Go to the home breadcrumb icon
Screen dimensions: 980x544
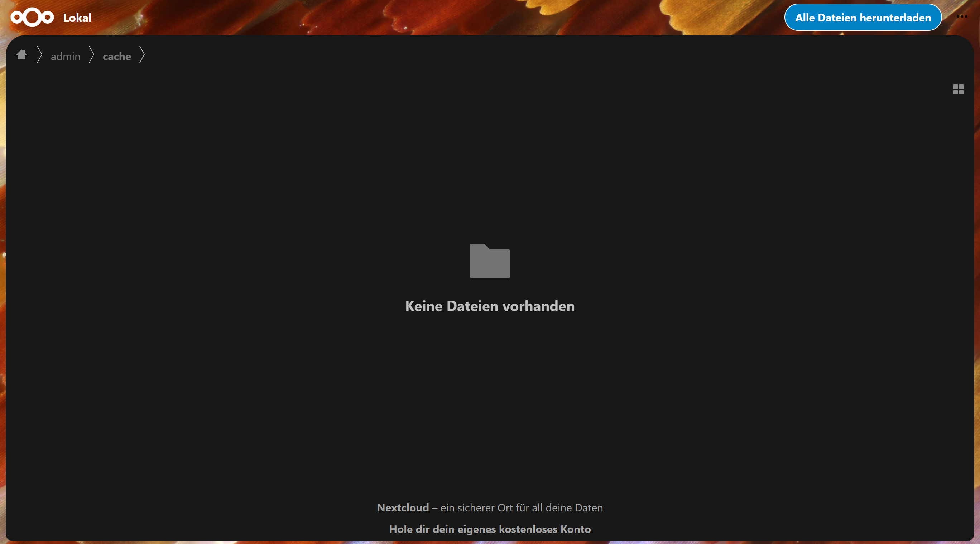coord(21,55)
